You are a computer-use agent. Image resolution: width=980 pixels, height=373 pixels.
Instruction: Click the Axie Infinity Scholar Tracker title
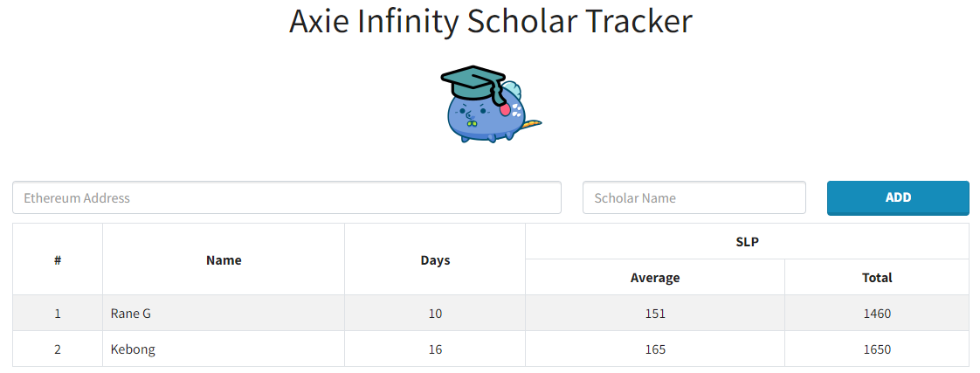(490, 22)
